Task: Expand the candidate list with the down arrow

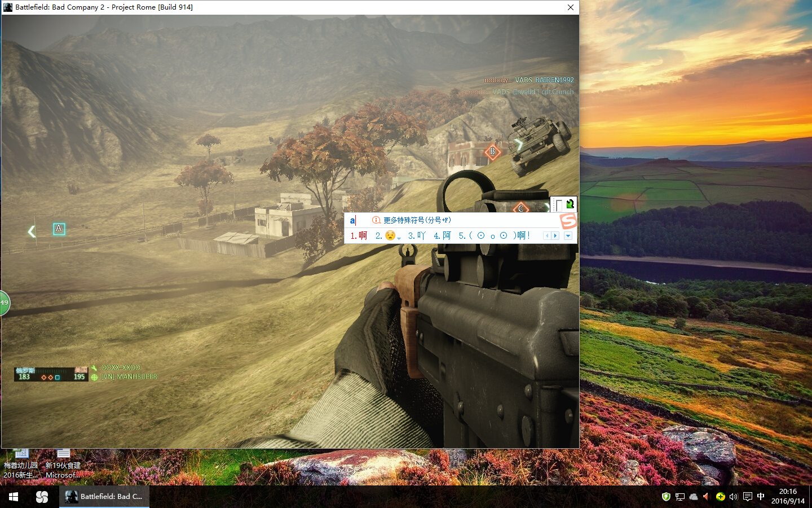Action: pyautogui.click(x=568, y=236)
